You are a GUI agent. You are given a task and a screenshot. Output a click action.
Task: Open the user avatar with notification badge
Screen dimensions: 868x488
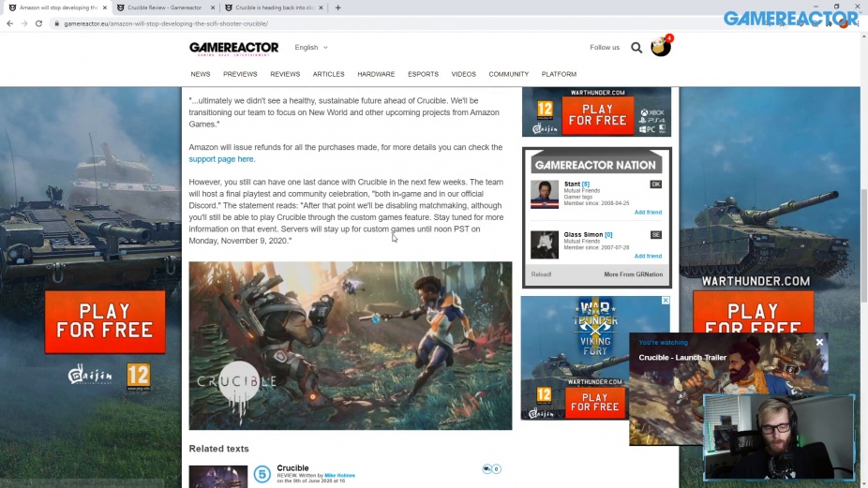[661, 47]
